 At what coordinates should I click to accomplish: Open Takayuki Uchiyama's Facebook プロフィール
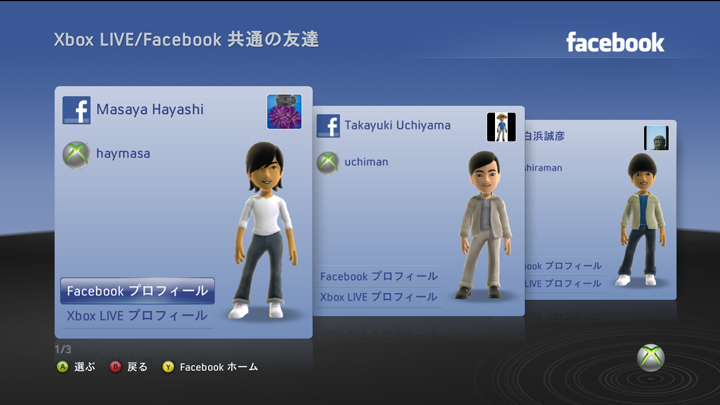click(x=378, y=276)
